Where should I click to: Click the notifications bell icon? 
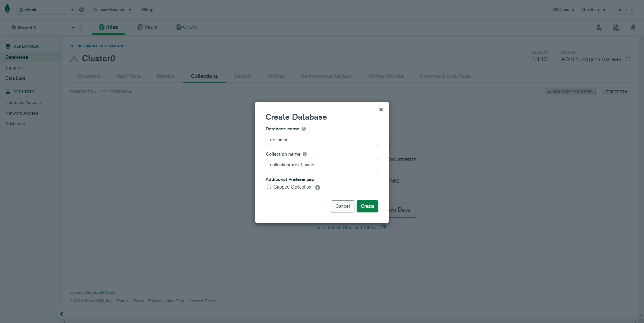[x=633, y=28]
